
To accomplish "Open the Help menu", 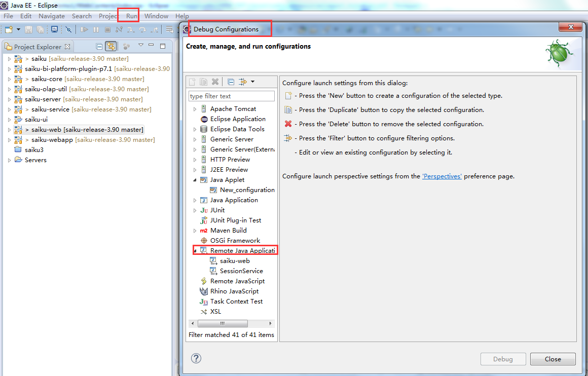I will pos(182,16).
